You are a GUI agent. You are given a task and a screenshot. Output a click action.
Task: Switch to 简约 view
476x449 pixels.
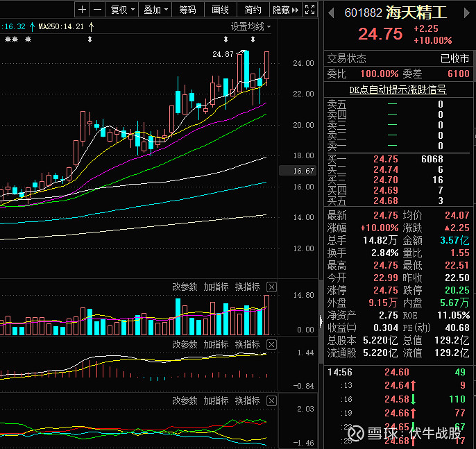coord(253,10)
